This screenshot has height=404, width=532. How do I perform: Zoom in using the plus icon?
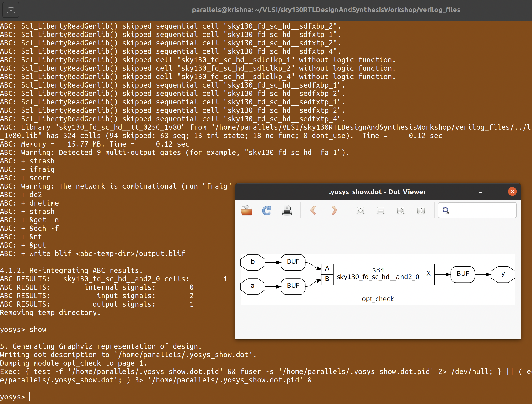coord(360,211)
